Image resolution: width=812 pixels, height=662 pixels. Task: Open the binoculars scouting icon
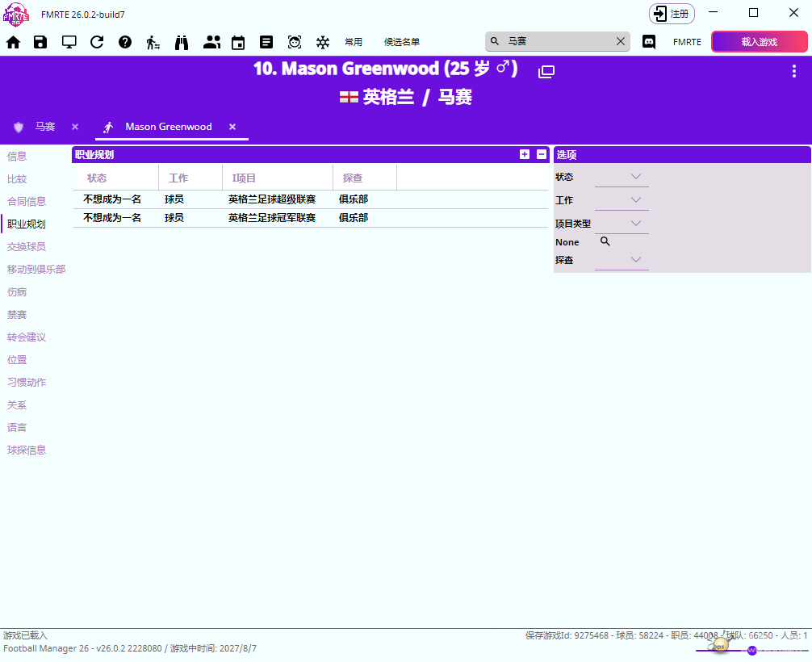click(182, 43)
